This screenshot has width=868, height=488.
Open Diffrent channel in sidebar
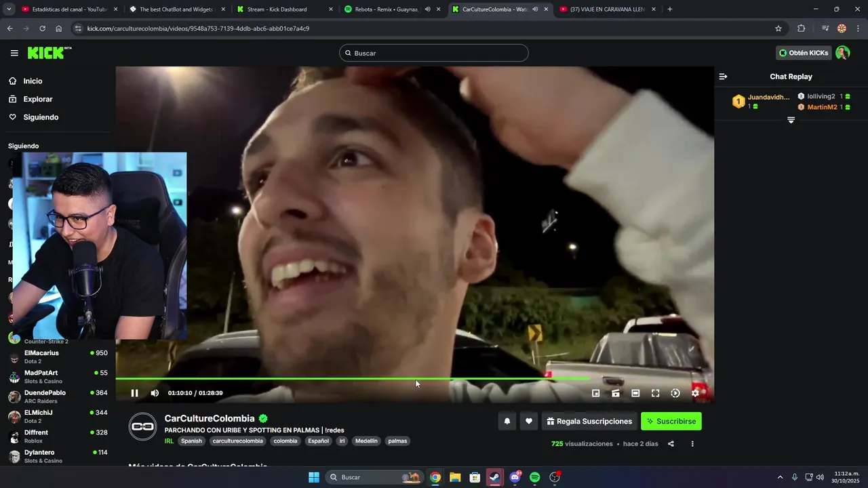click(58, 436)
